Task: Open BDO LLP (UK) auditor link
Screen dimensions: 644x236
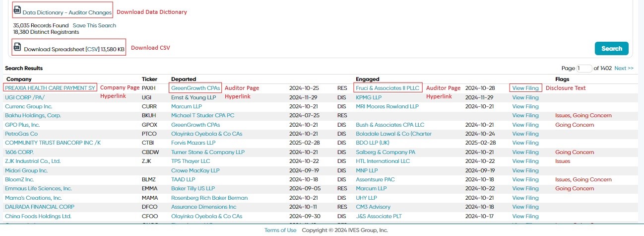Action: pyautogui.click(x=373, y=143)
